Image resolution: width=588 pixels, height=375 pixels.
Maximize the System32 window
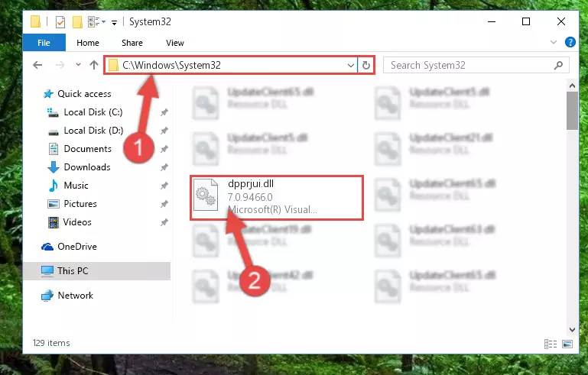click(x=526, y=21)
